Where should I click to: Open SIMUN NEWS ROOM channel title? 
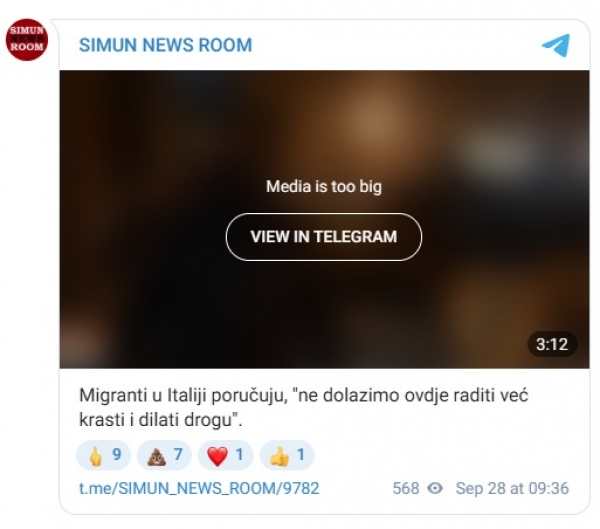(165, 45)
